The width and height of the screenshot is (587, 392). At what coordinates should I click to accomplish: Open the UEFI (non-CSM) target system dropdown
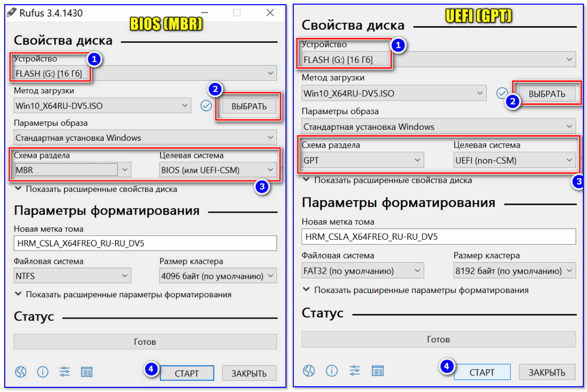515,160
